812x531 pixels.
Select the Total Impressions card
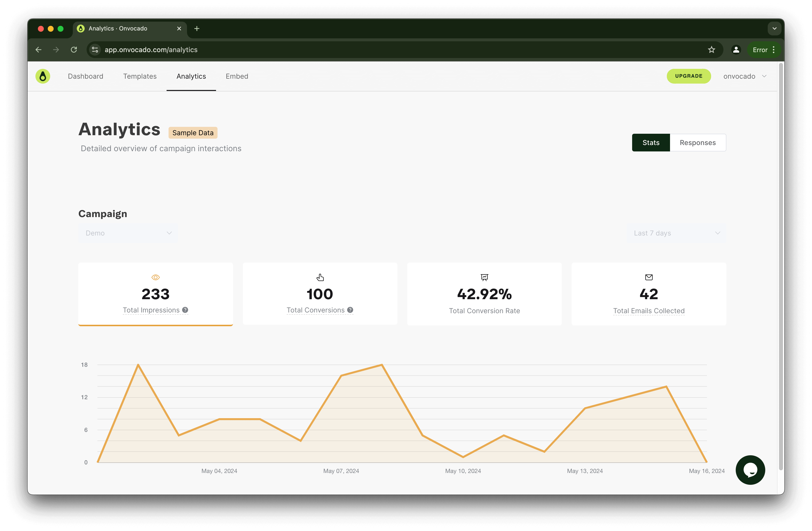(x=156, y=294)
